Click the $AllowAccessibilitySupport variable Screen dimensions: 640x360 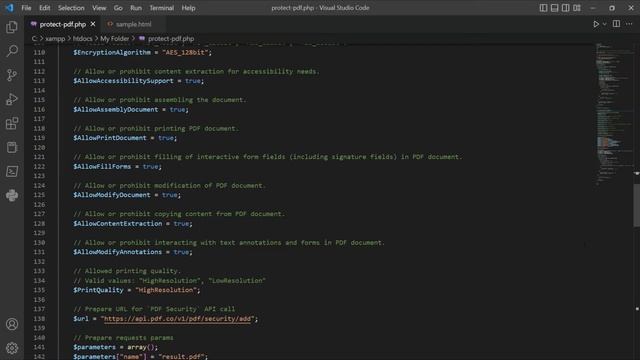coord(123,81)
